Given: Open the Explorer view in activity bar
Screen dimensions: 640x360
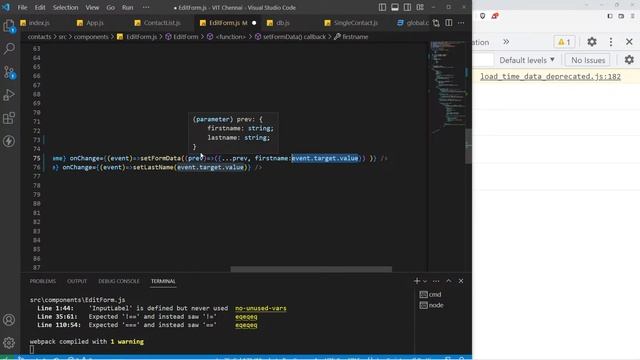Looking at the screenshot, I should tap(9, 26).
